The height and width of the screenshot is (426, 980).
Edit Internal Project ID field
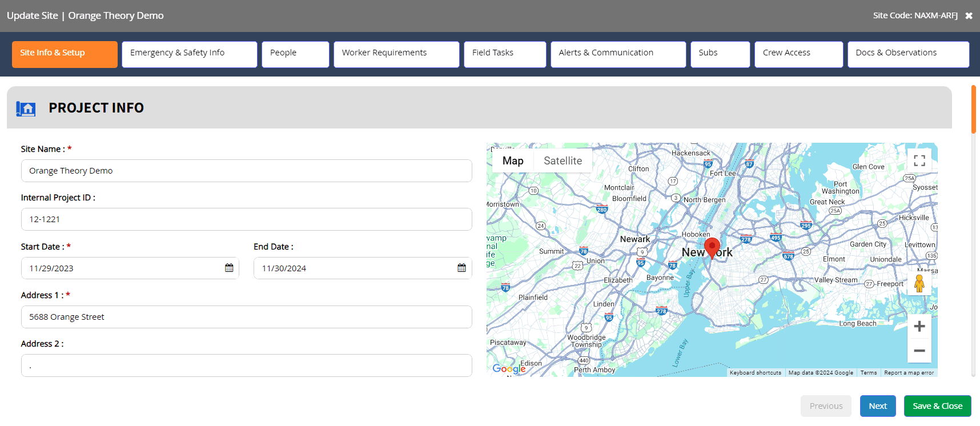coord(246,219)
